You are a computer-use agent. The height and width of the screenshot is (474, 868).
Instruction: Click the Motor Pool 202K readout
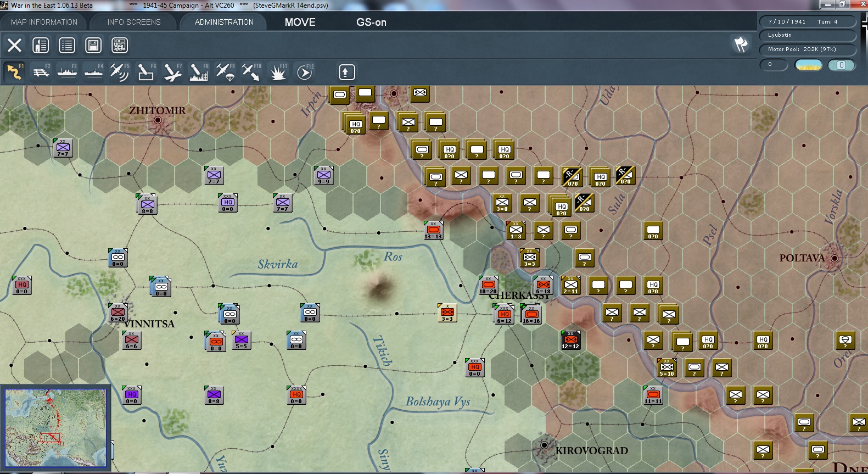pyautogui.click(x=808, y=49)
